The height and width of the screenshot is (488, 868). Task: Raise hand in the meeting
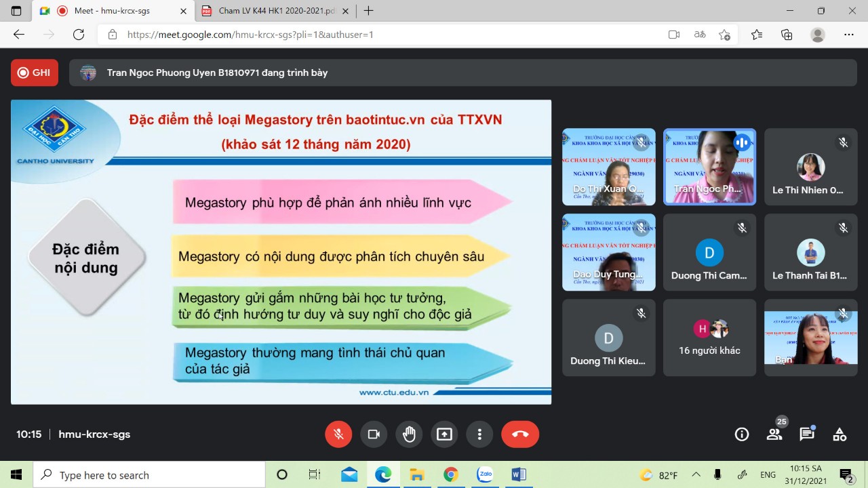coord(409,434)
